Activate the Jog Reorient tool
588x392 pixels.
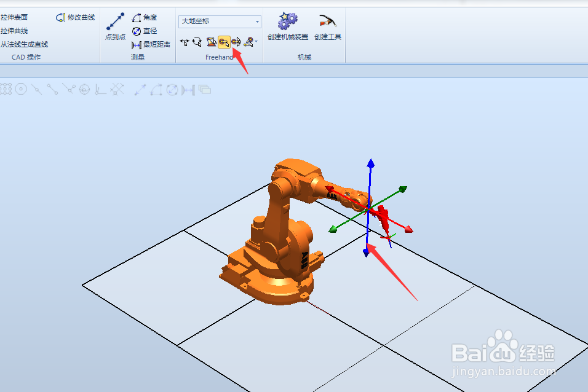236,42
